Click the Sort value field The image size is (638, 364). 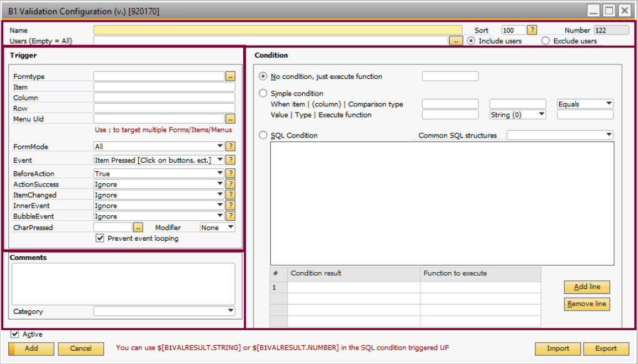(514, 30)
